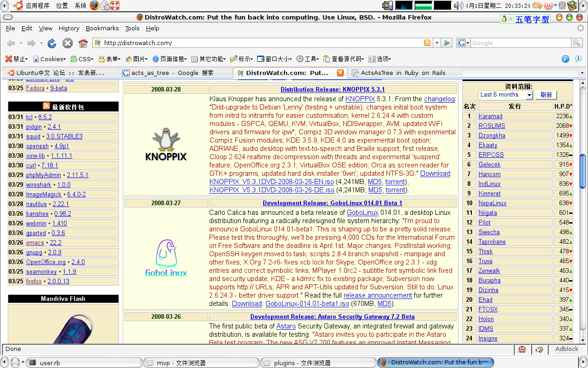
Task: Open the Options (选项) toolbar menu
Action: click(380, 59)
